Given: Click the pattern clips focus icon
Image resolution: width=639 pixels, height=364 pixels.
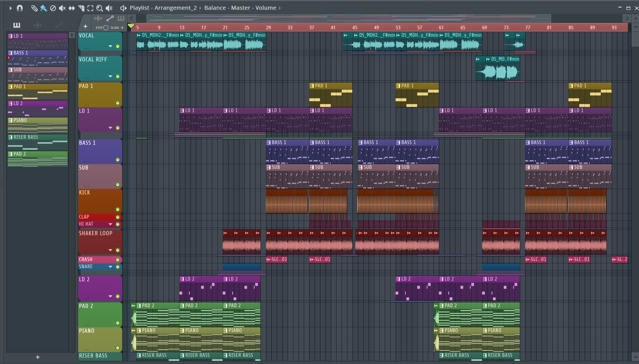Looking at the screenshot, I should (121, 18).
